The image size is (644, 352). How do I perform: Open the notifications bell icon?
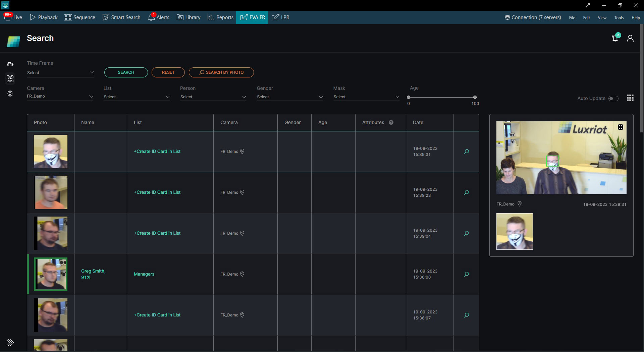point(615,38)
